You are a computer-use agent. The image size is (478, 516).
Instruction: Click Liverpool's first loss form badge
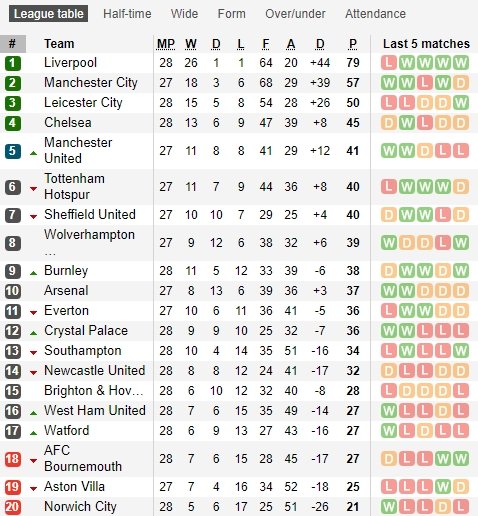tap(389, 63)
